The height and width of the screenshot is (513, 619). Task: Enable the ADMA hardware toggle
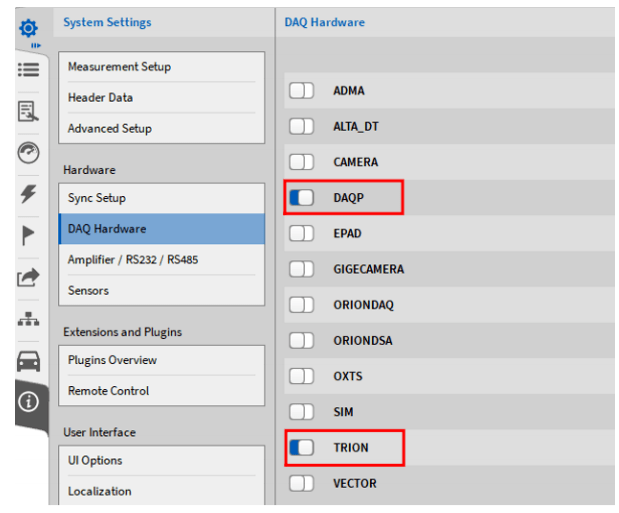(x=301, y=91)
